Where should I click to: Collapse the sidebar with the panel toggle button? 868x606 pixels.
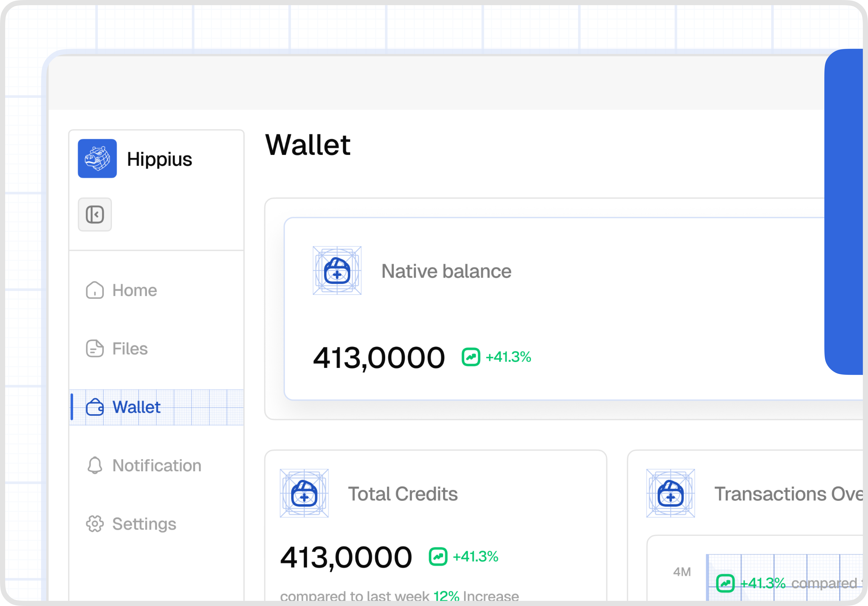(x=95, y=214)
